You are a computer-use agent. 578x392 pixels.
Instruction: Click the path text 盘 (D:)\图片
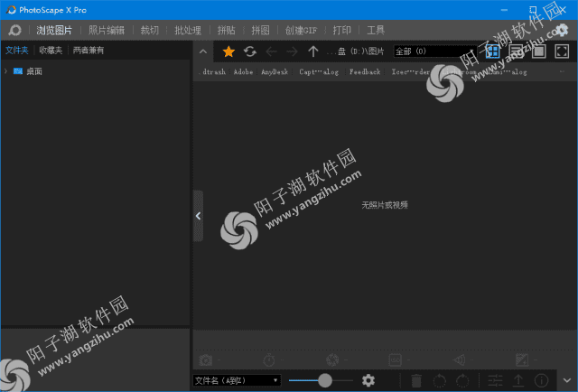(x=361, y=51)
